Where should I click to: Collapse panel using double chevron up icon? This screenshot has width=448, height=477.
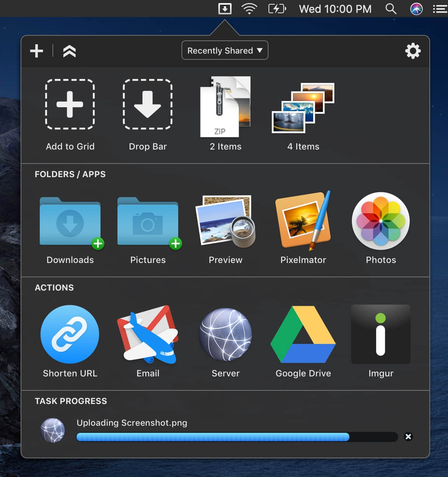pos(70,51)
